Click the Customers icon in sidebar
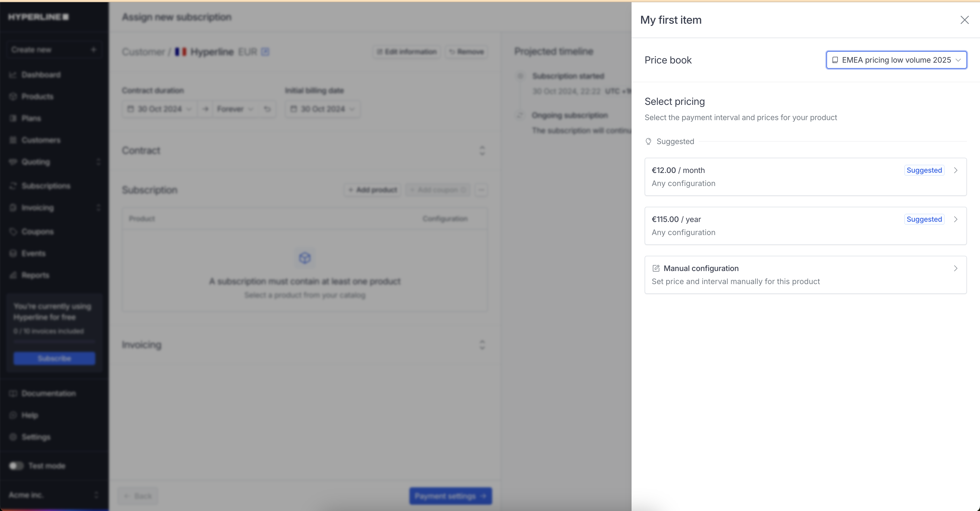This screenshot has height=511, width=980. pyautogui.click(x=13, y=140)
